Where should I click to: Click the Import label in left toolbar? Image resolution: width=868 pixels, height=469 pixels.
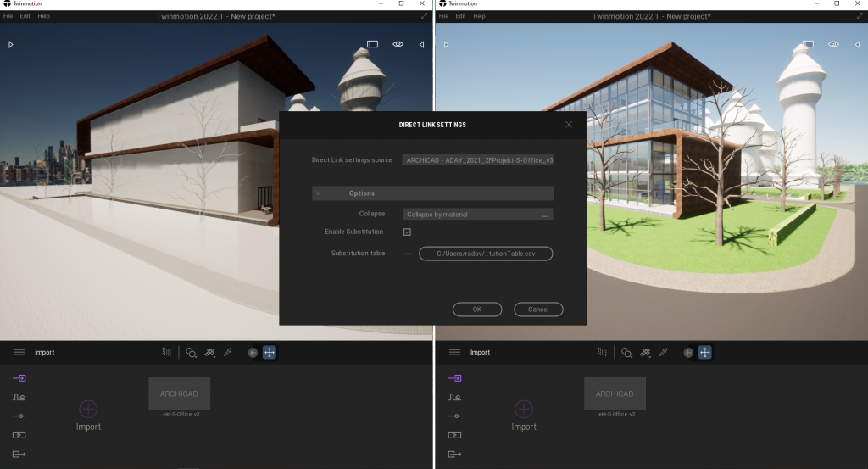point(45,352)
